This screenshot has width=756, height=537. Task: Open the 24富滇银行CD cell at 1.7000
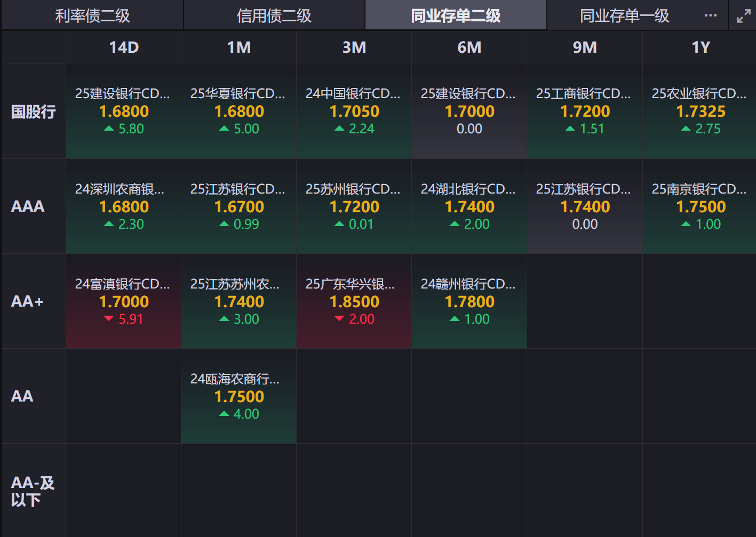[x=124, y=301]
